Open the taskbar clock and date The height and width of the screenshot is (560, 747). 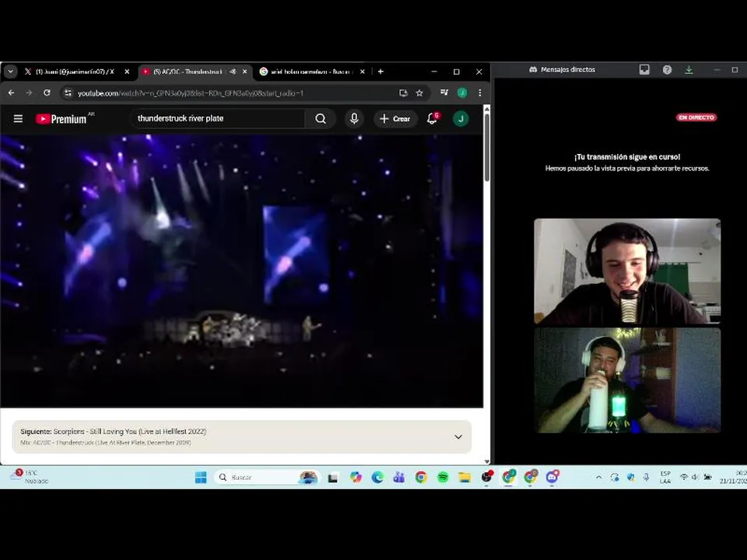(733, 477)
